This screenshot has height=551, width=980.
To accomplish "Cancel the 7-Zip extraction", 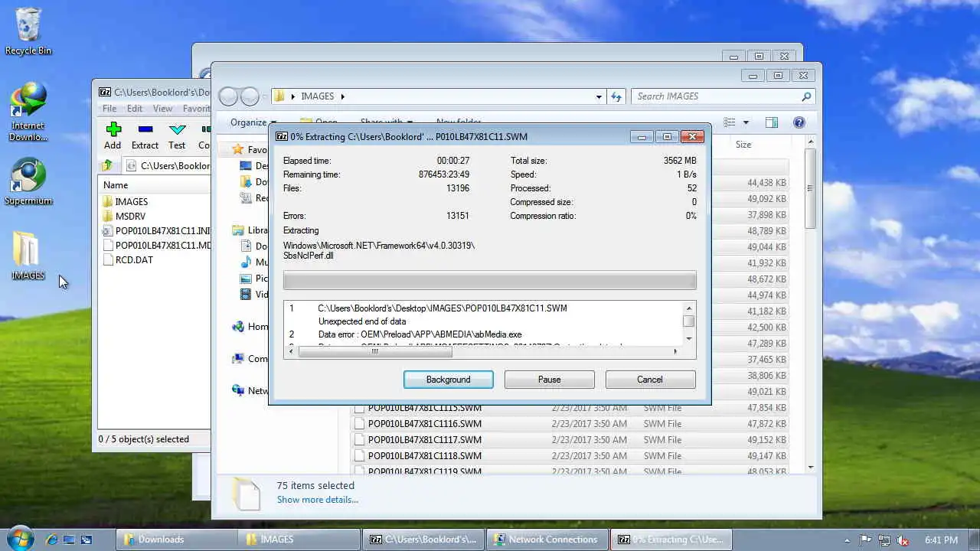I will [650, 380].
